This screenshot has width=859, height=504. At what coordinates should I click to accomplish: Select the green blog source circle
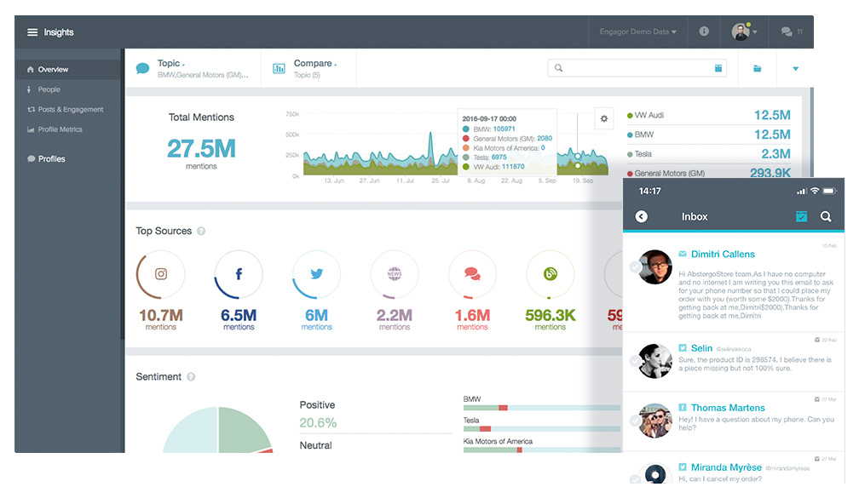(x=550, y=274)
